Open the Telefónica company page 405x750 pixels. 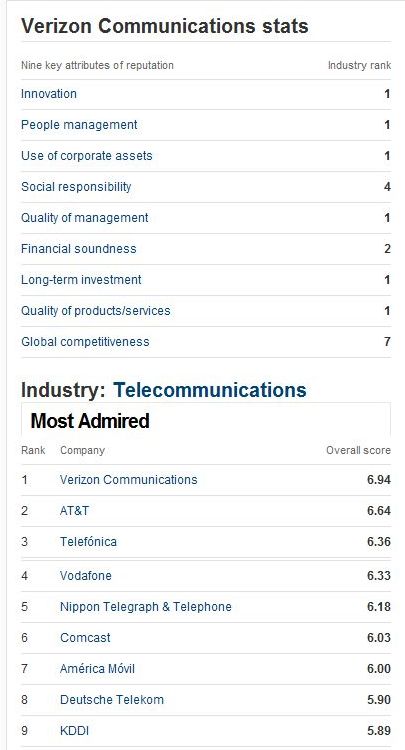[88, 542]
